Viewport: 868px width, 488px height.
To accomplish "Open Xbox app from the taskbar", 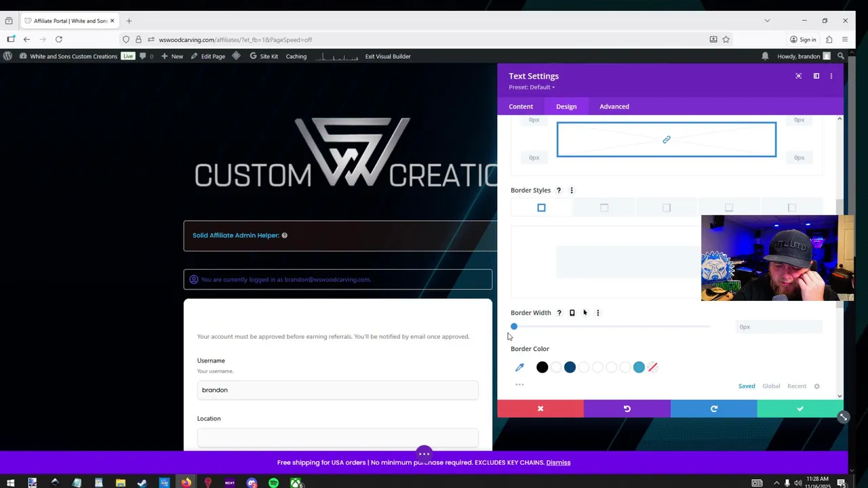I will (296, 483).
